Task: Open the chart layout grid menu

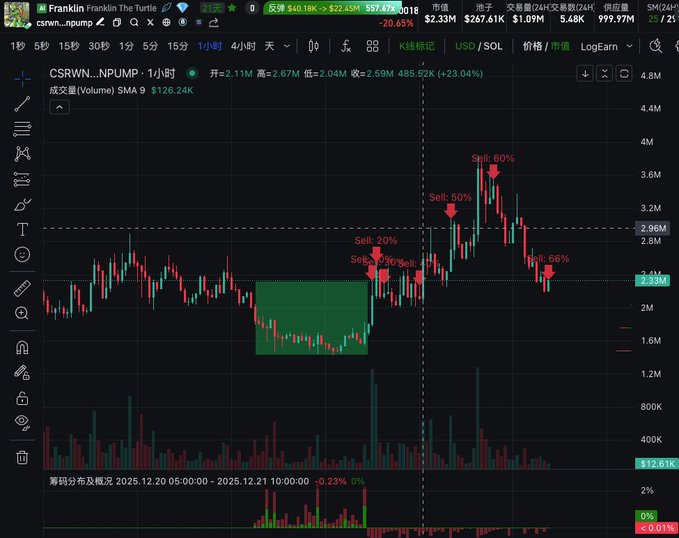Action: pos(372,46)
